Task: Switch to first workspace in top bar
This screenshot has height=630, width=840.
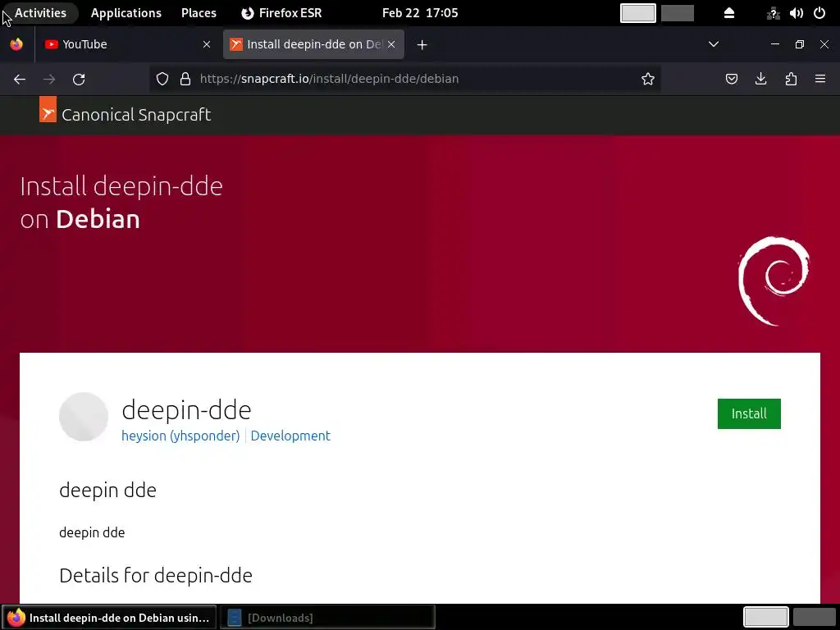Action: click(x=637, y=13)
